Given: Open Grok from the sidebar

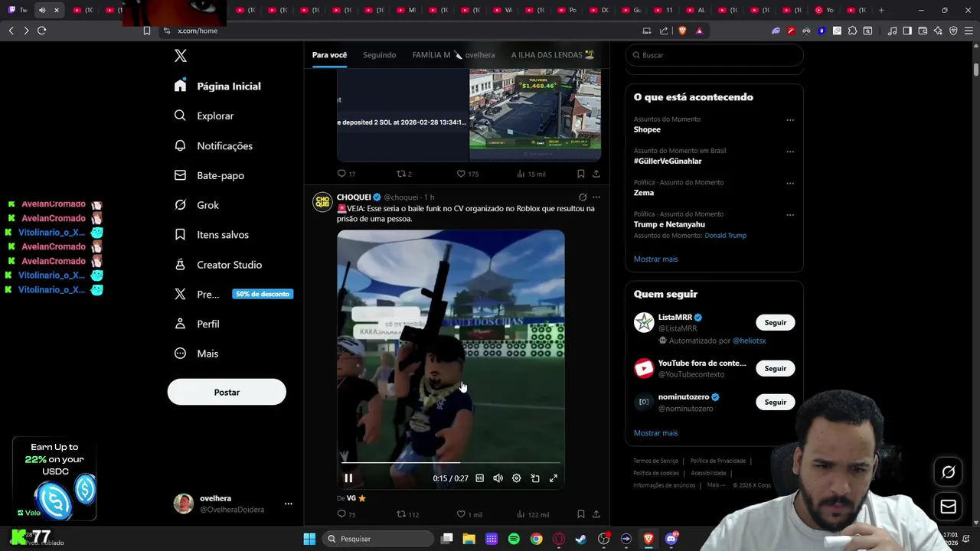Looking at the screenshot, I should coord(196,205).
